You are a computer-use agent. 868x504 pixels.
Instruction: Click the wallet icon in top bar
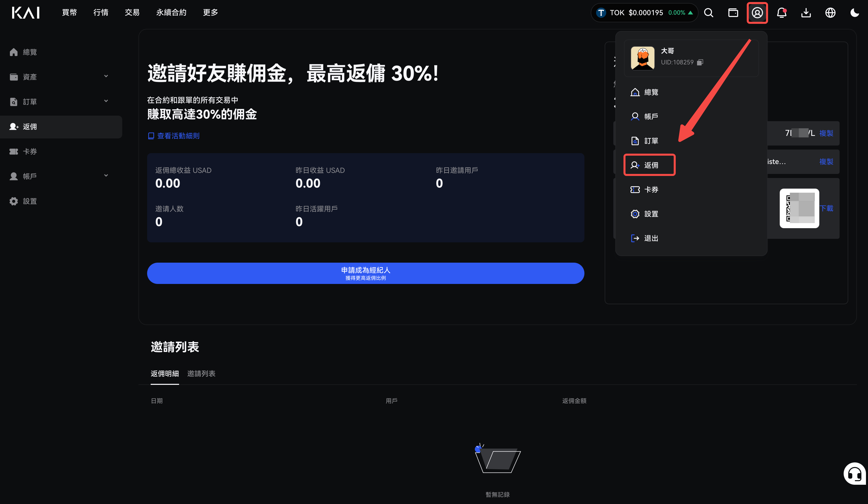[x=733, y=13]
